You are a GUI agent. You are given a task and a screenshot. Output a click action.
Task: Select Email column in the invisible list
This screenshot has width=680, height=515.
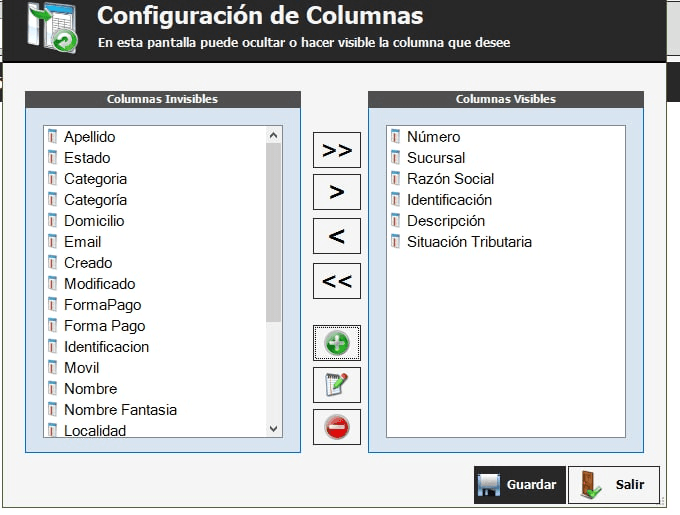(x=82, y=242)
